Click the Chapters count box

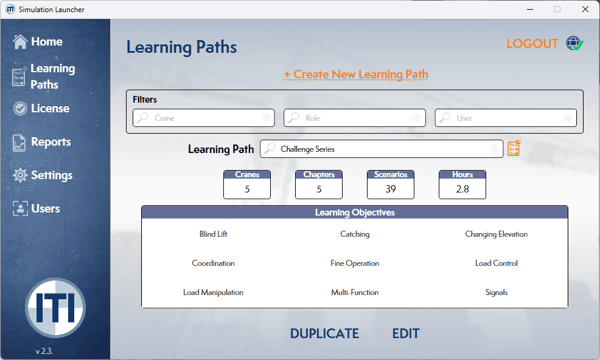(319, 185)
